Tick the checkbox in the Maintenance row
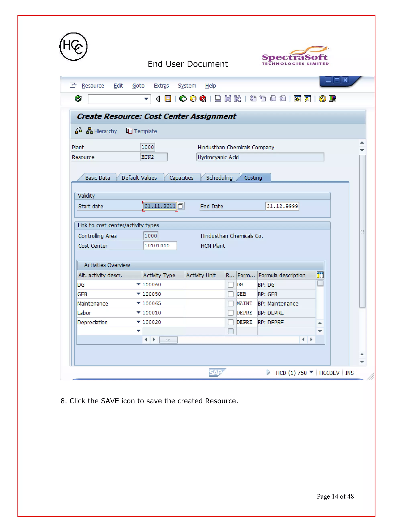The height and width of the screenshot is (532, 411). pos(231,304)
